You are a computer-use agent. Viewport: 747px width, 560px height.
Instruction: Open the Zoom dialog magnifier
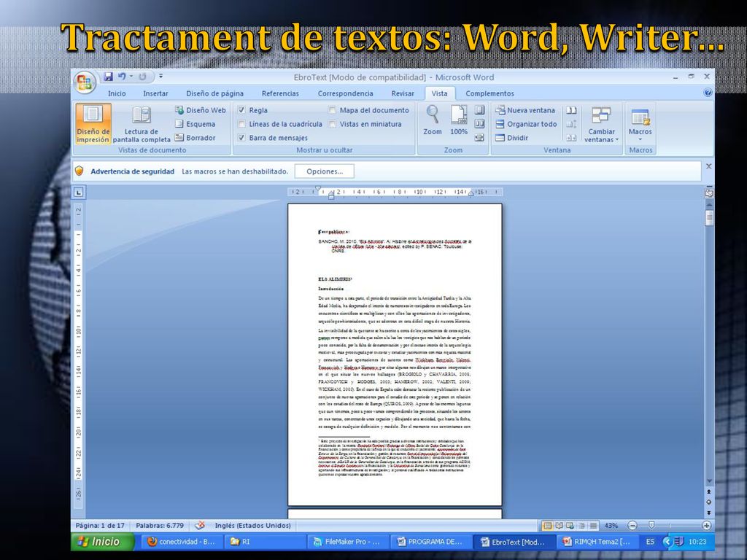click(432, 120)
